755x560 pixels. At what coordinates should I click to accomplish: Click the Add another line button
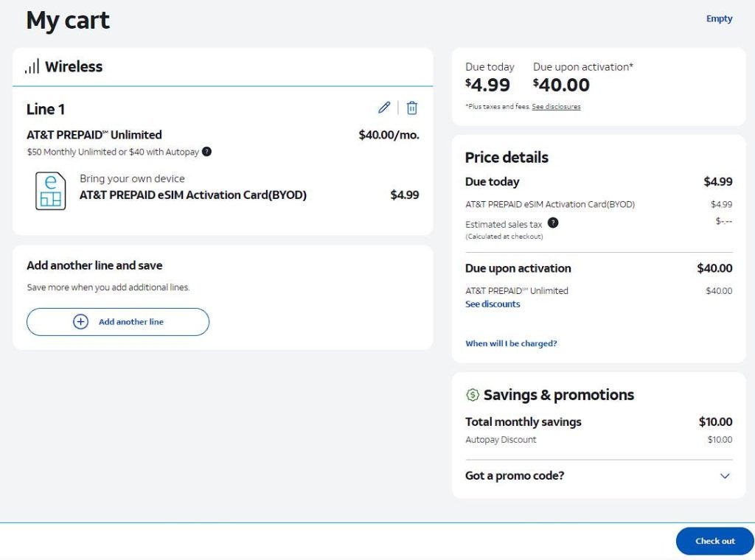[x=131, y=322]
